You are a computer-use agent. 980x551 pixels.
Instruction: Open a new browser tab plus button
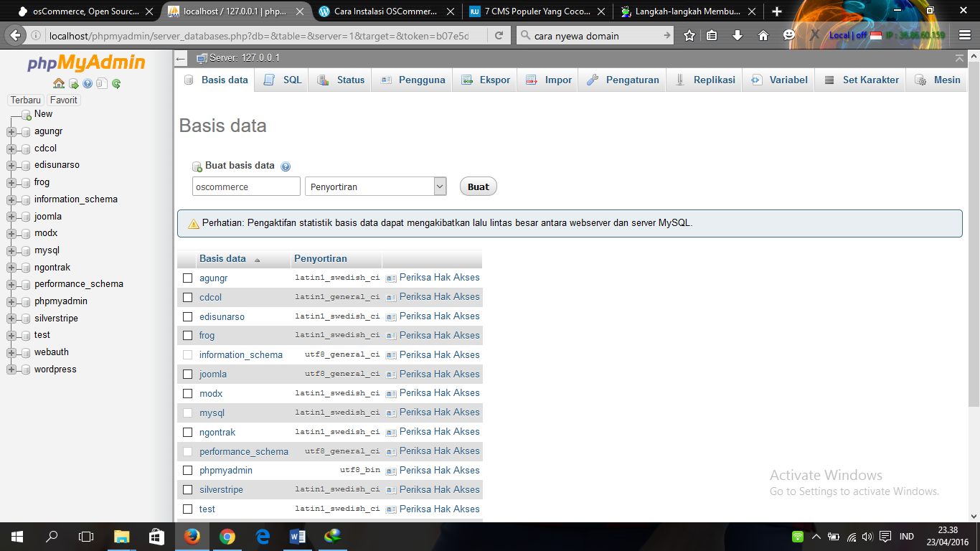[777, 11]
